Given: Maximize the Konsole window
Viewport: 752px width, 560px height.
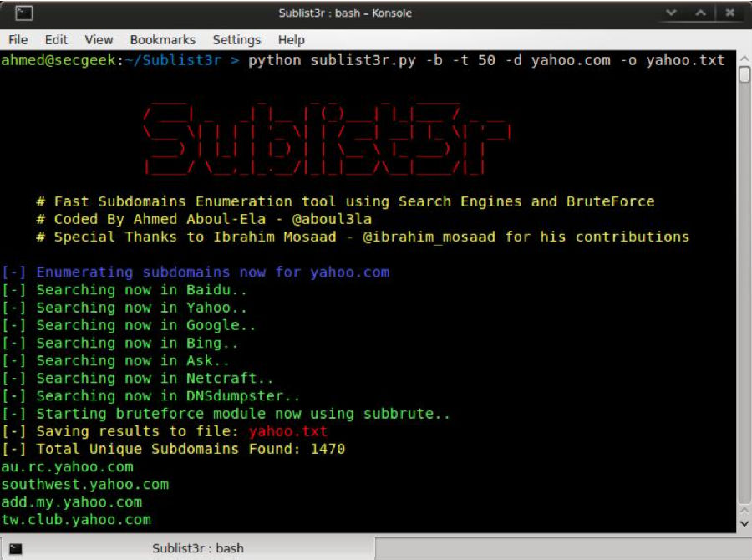Looking at the screenshot, I should coord(700,13).
